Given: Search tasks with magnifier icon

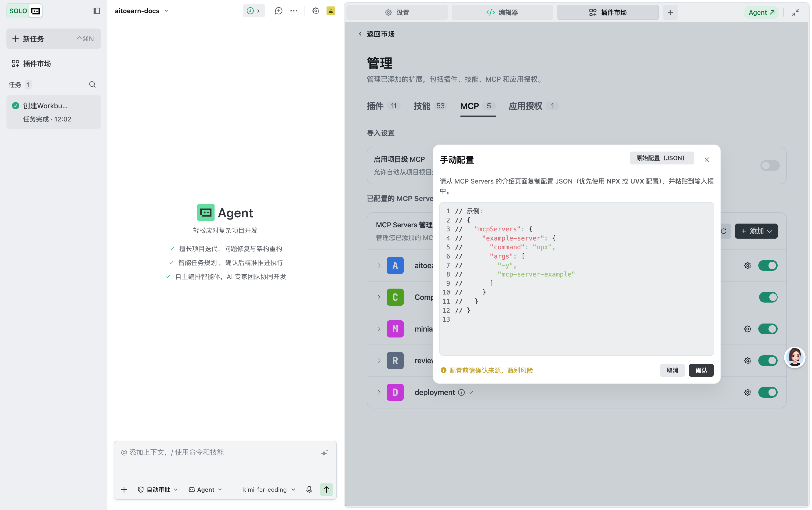Looking at the screenshot, I should pyautogui.click(x=92, y=85).
